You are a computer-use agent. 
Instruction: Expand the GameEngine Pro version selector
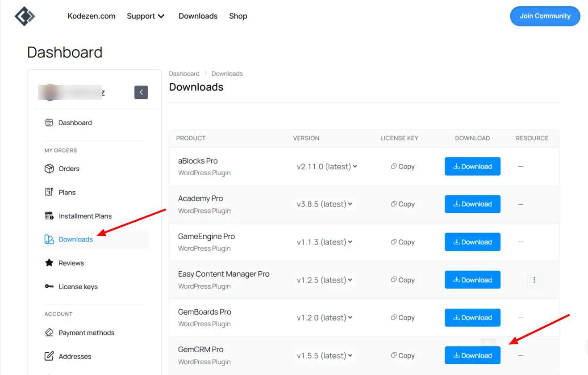click(x=325, y=242)
